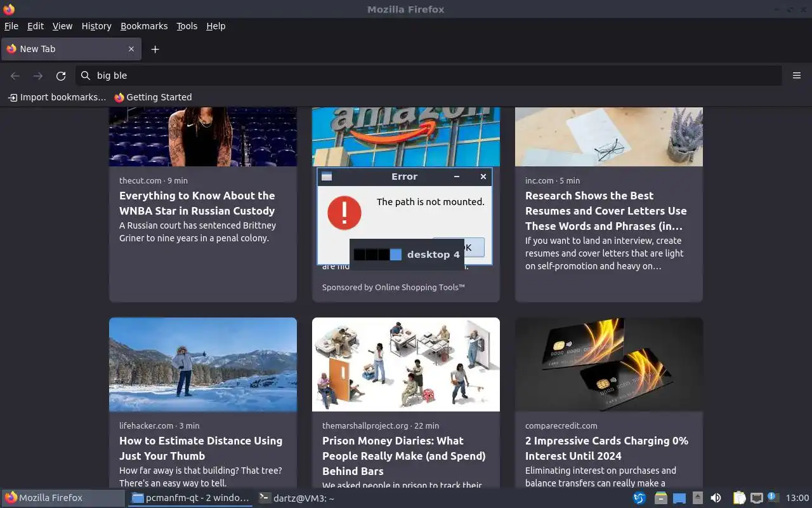
Task: Click the update notifier tray icon
Action: pyautogui.click(x=772, y=497)
